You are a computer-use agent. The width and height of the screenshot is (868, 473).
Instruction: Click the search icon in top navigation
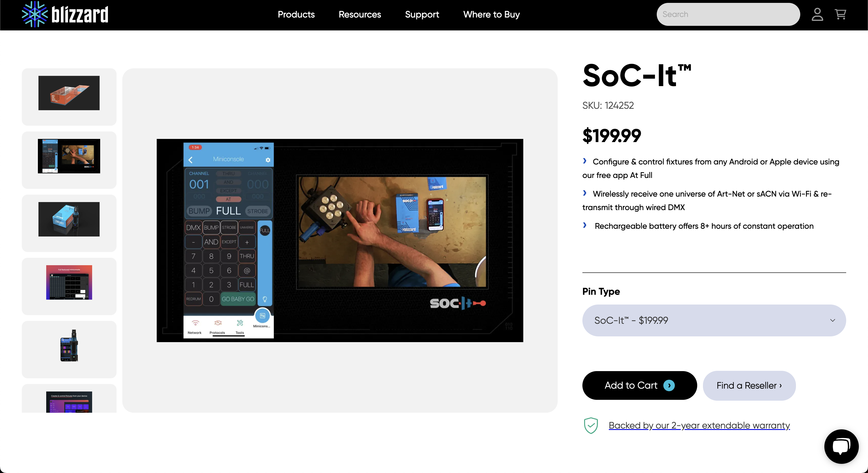pos(728,15)
